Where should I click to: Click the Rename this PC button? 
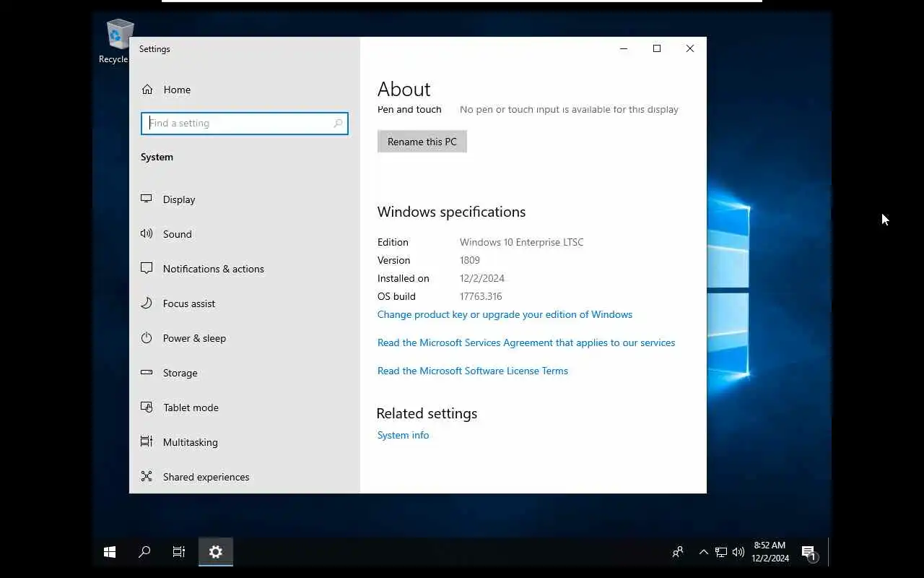pos(422,142)
